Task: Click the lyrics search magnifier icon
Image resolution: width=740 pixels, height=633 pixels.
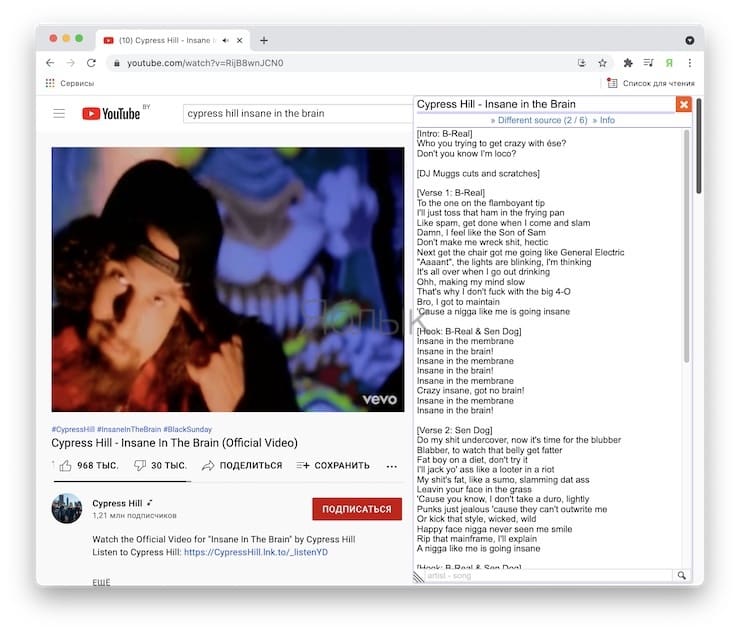Action: (682, 576)
